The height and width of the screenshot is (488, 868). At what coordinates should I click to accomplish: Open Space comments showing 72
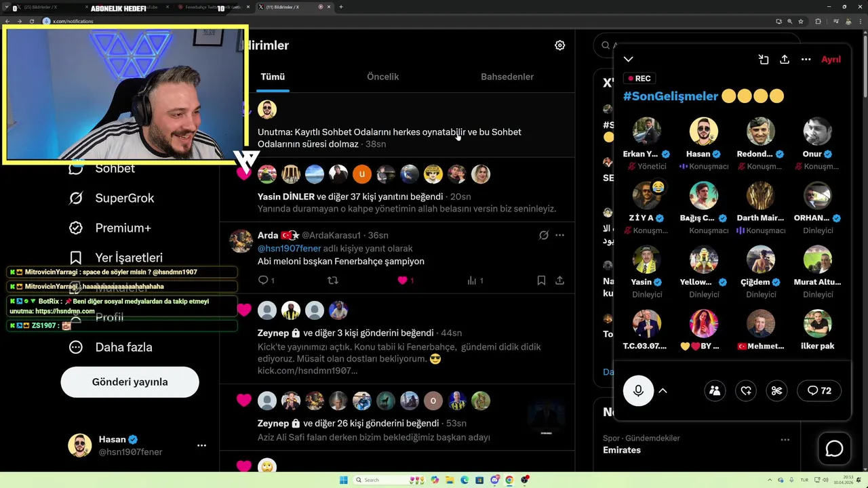[819, 390]
